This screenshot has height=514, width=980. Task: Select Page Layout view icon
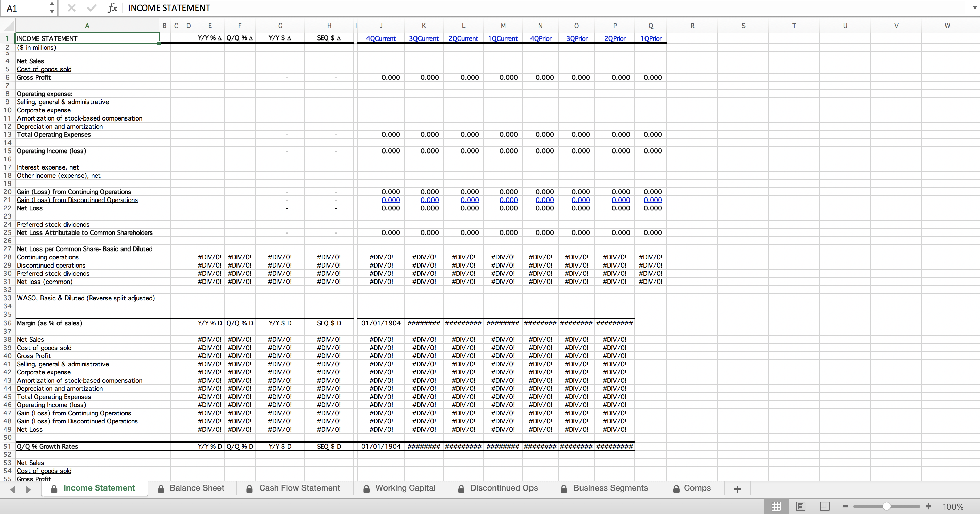coord(800,506)
